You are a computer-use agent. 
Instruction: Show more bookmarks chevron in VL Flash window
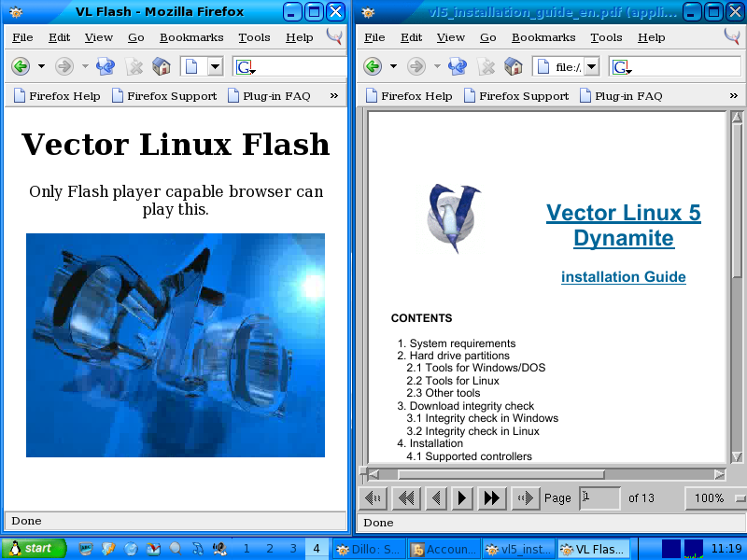point(334,95)
